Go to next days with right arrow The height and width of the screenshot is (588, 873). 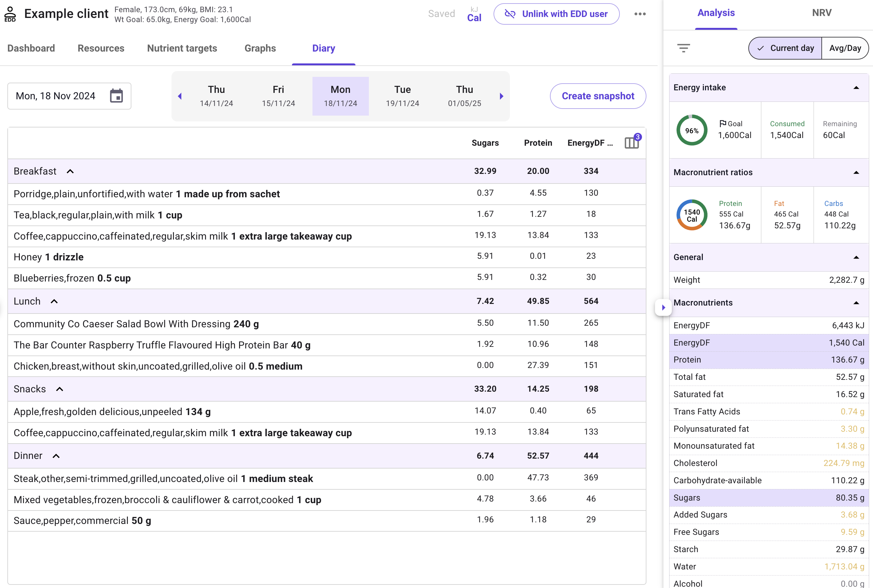tap(502, 96)
